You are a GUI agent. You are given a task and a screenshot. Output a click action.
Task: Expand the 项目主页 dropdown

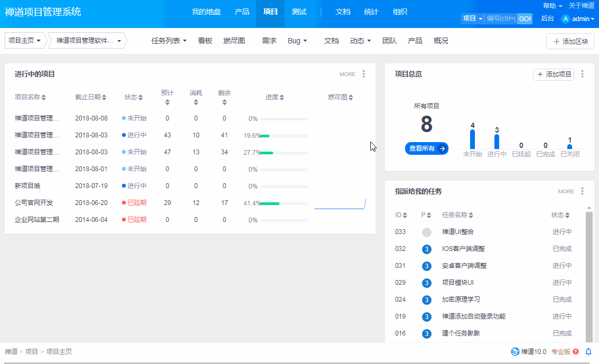(x=25, y=41)
